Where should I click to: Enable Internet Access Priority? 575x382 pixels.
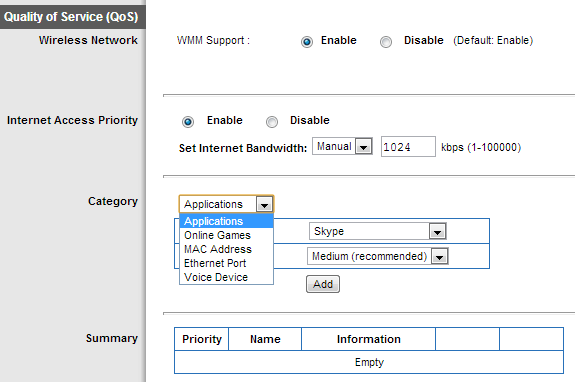188,121
